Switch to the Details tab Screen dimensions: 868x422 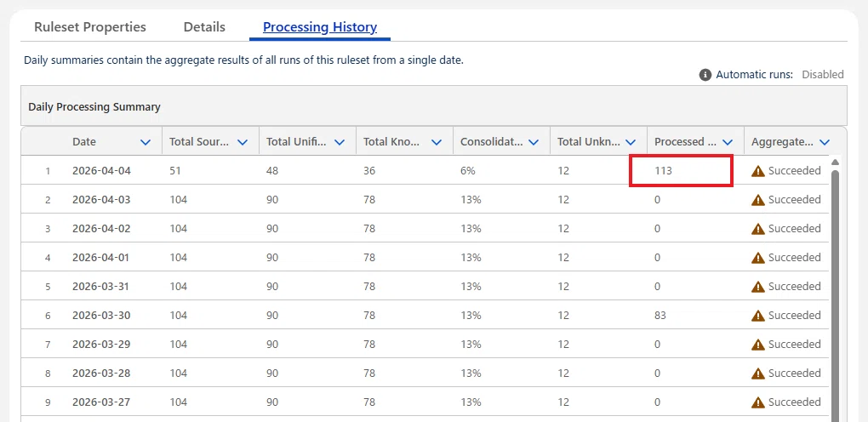click(x=204, y=27)
